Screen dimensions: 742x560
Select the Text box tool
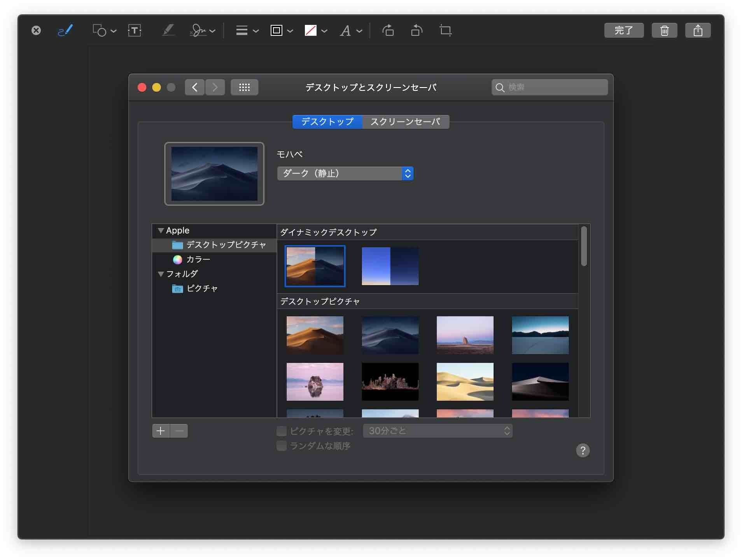(x=135, y=30)
